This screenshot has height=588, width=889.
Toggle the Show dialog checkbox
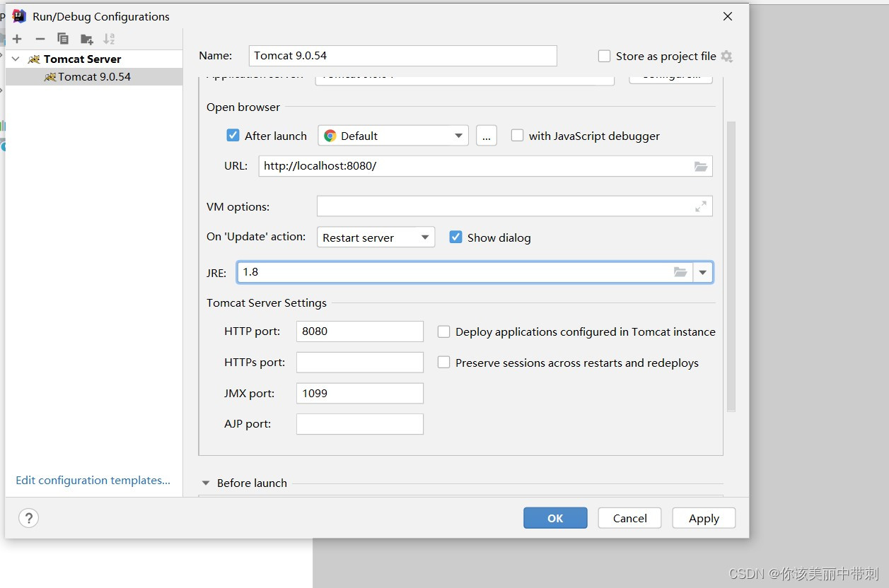(455, 237)
